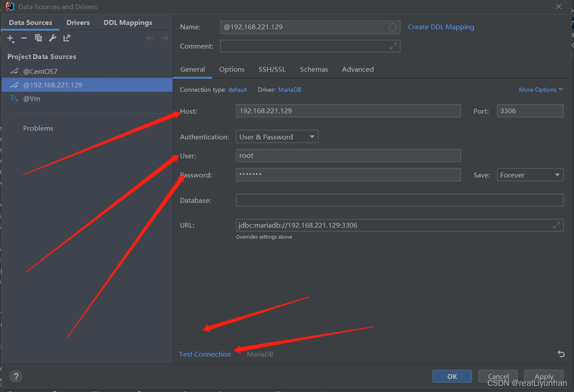Expand the More Options dropdown
The width and height of the screenshot is (574, 392).
click(541, 90)
